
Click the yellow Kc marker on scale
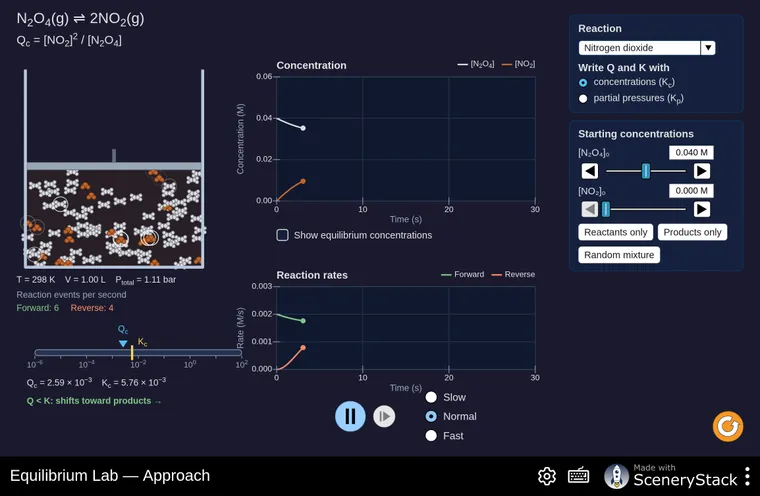132,352
